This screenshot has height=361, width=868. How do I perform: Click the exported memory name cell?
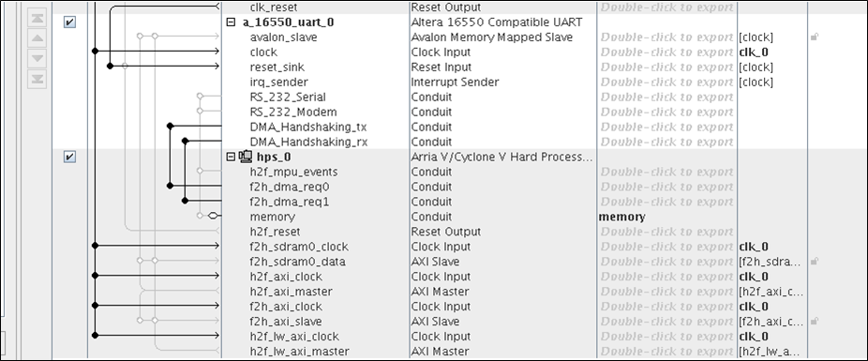pos(621,217)
